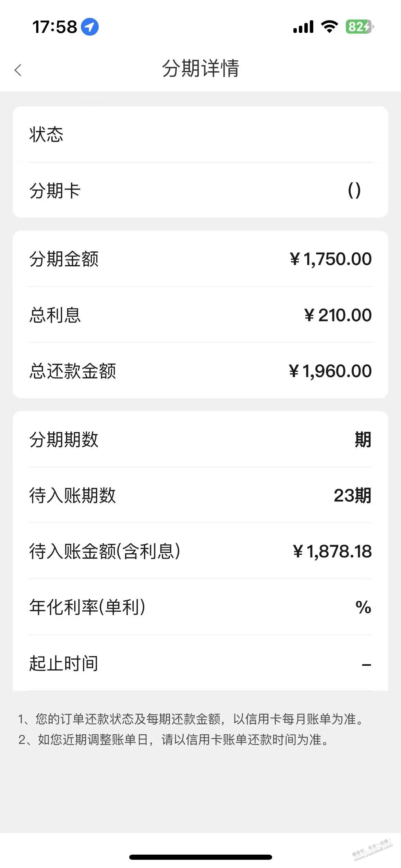Tap the 分期期数 row
Screen dimensions: 401x868
(200, 439)
